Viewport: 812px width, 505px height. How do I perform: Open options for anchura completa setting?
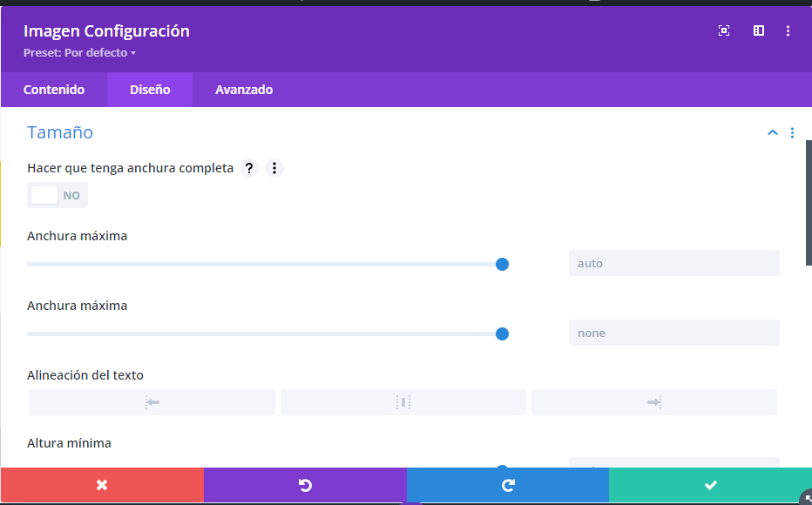tap(274, 168)
